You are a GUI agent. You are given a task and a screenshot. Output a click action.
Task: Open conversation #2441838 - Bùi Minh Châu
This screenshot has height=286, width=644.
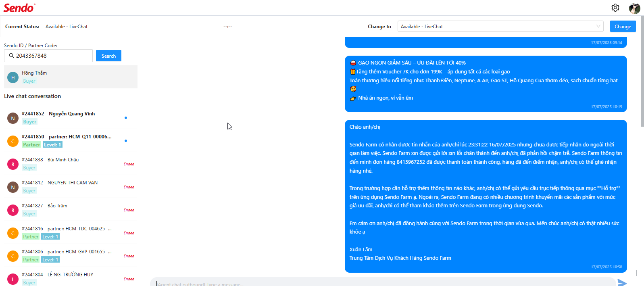point(71,164)
